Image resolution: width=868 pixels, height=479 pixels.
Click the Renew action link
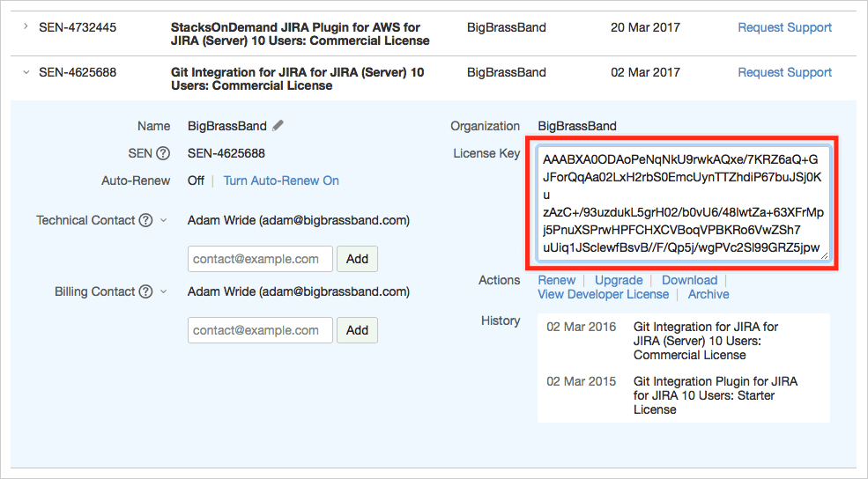point(557,280)
